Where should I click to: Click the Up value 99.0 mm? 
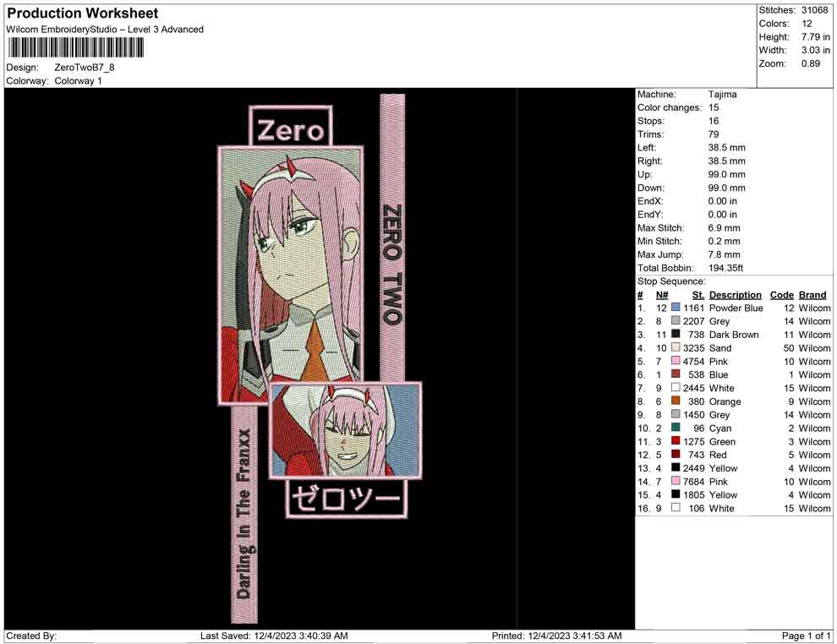click(x=726, y=174)
